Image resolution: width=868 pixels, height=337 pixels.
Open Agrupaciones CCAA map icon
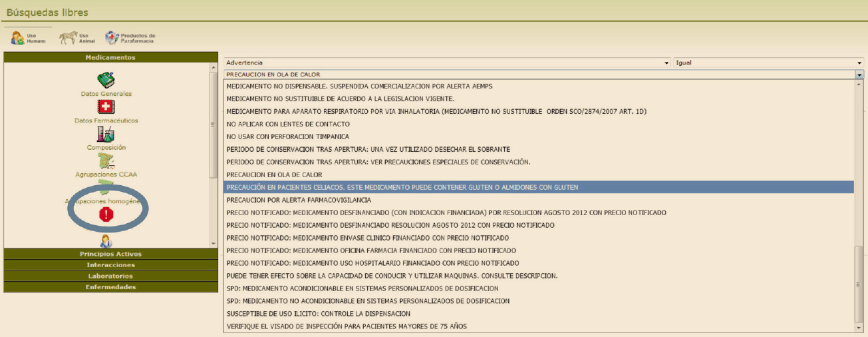click(x=106, y=161)
